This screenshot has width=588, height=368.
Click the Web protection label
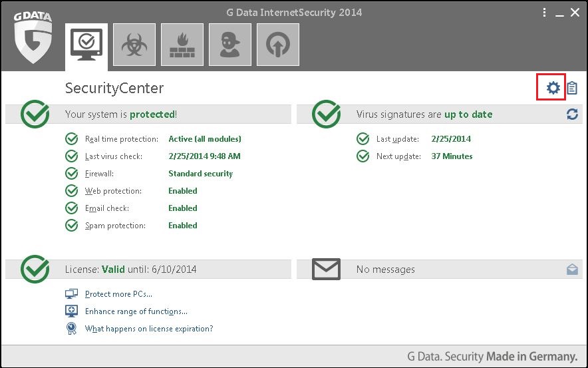pyautogui.click(x=113, y=191)
